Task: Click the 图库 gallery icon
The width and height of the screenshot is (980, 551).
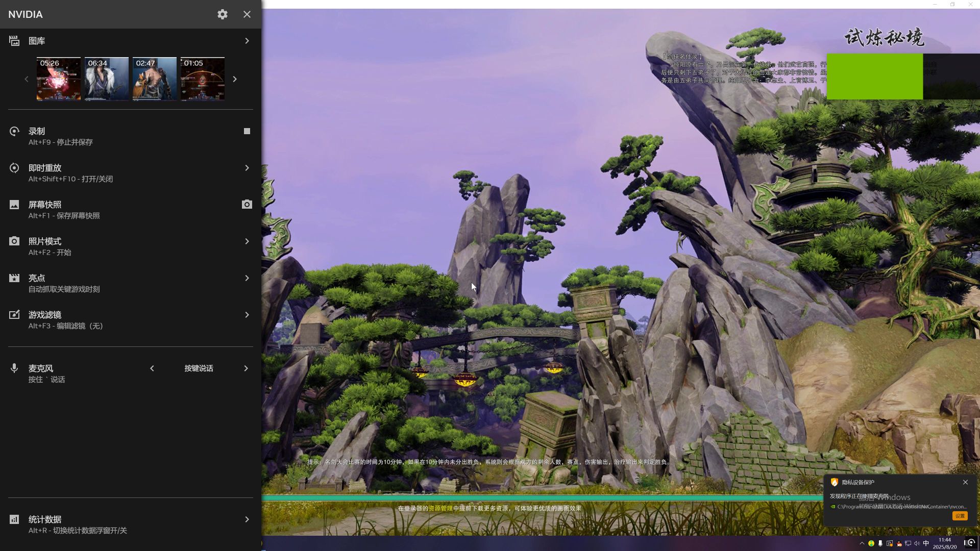Action: [x=14, y=41]
